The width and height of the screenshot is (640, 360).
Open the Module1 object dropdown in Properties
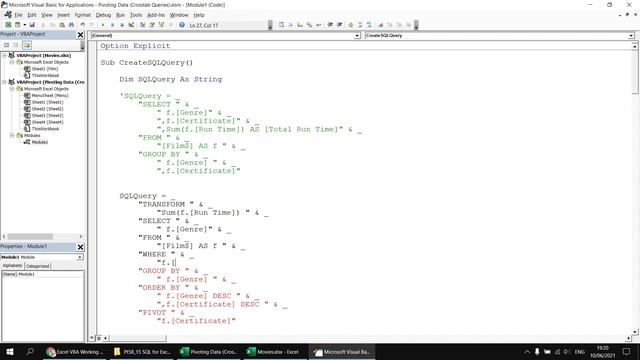coord(80,257)
